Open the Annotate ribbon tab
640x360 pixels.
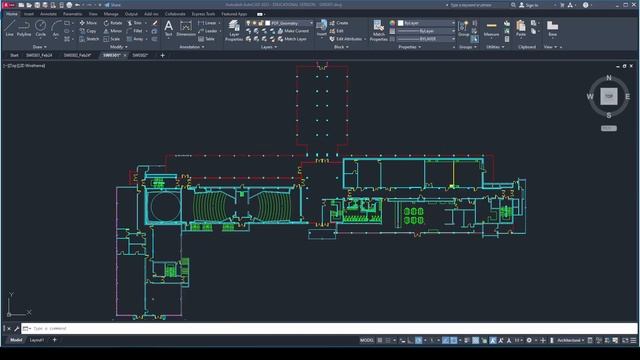(x=48, y=14)
